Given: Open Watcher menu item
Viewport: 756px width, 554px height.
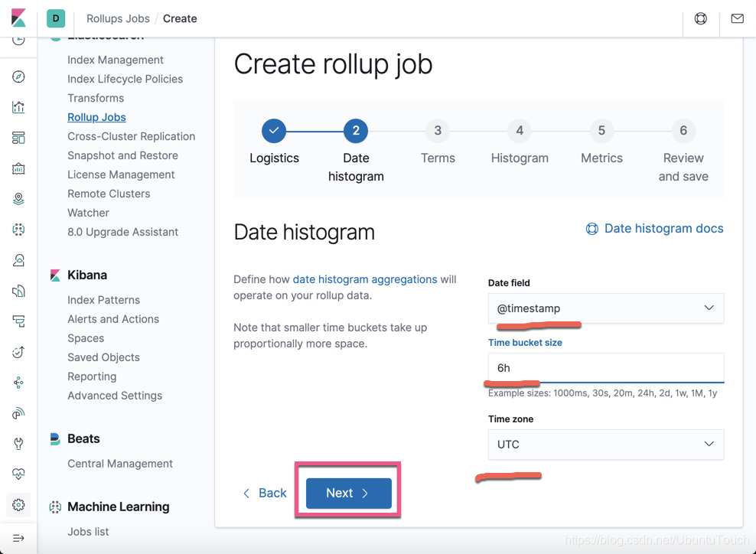Looking at the screenshot, I should pos(88,213).
